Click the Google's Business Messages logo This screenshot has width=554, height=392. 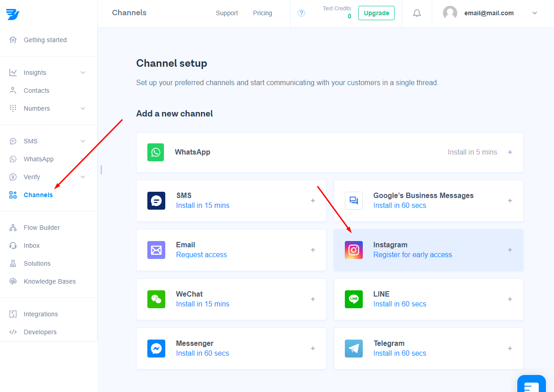[x=354, y=201]
